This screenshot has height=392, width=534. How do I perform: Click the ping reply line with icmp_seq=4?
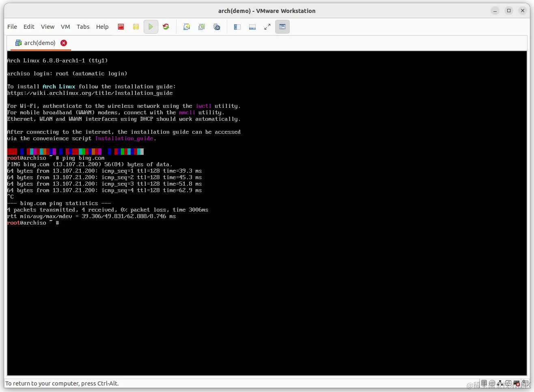coord(105,191)
